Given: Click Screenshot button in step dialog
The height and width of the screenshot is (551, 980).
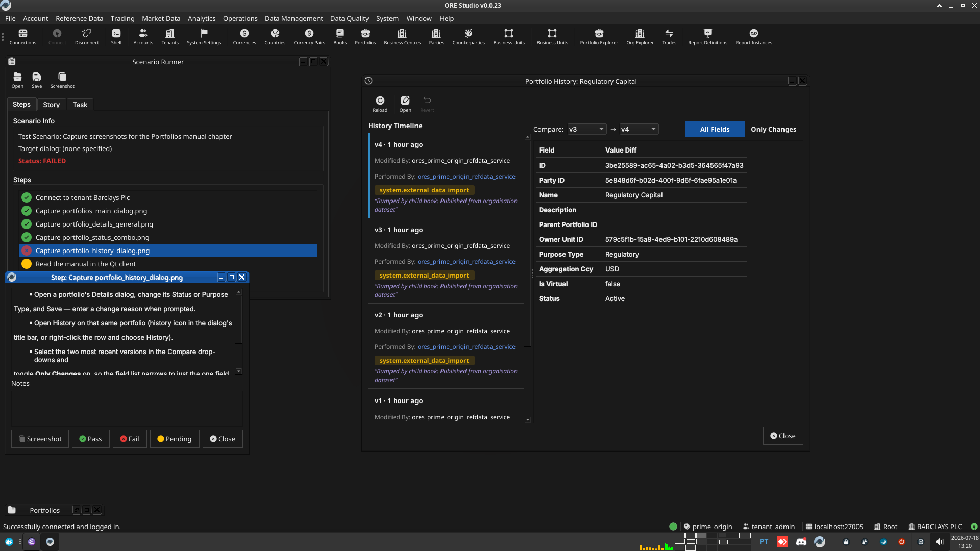Looking at the screenshot, I should point(40,439).
